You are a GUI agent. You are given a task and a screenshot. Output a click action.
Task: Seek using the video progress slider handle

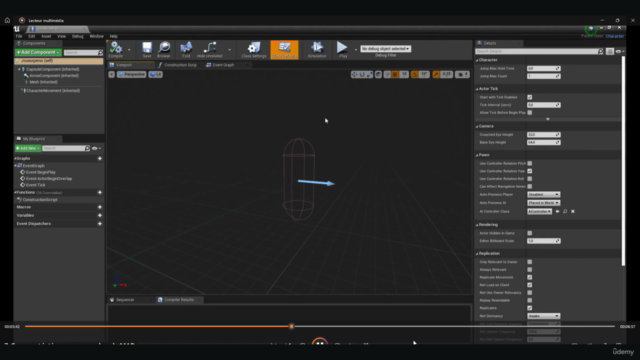pos(291,326)
